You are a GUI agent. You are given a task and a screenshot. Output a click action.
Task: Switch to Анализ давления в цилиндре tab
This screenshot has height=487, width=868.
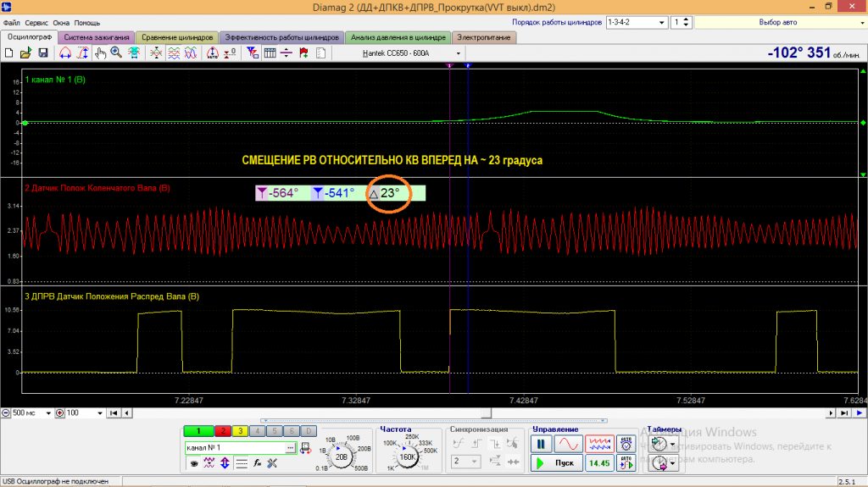pos(398,37)
